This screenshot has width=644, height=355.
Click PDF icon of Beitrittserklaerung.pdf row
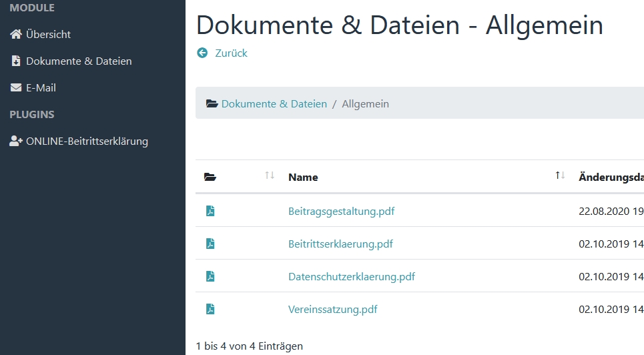(210, 244)
